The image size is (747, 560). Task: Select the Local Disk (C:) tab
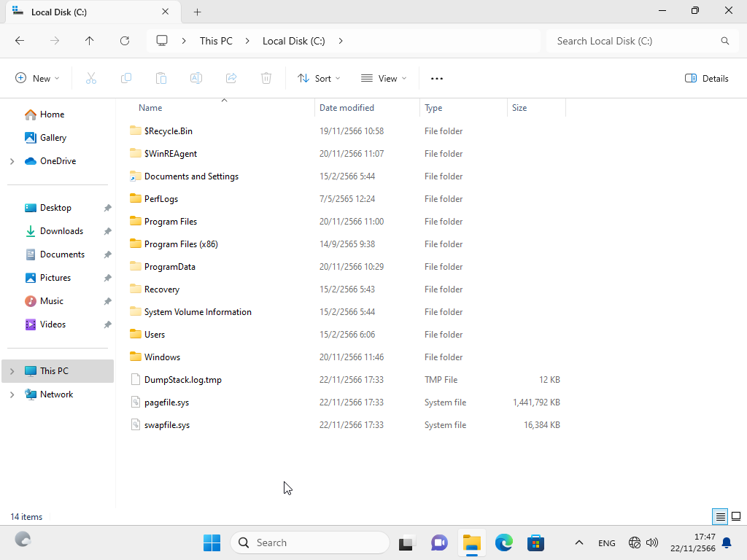(80, 12)
